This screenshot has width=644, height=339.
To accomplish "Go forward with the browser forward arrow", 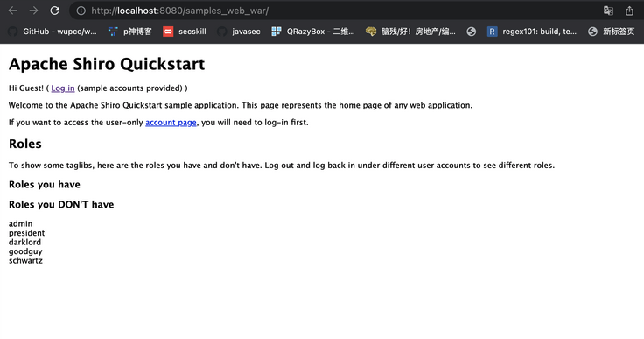I will pos(33,11).
